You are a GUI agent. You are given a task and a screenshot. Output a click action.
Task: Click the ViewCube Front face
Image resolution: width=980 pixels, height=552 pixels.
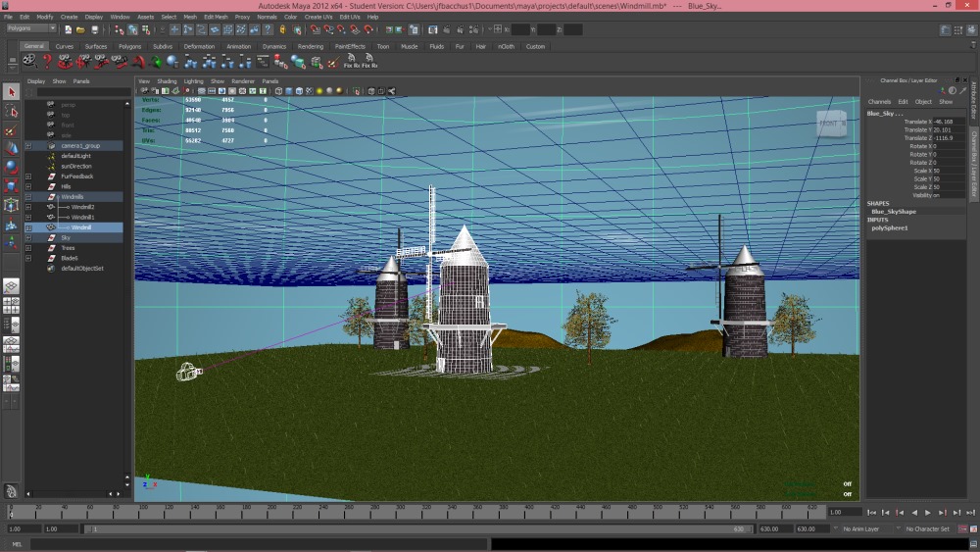831,124
